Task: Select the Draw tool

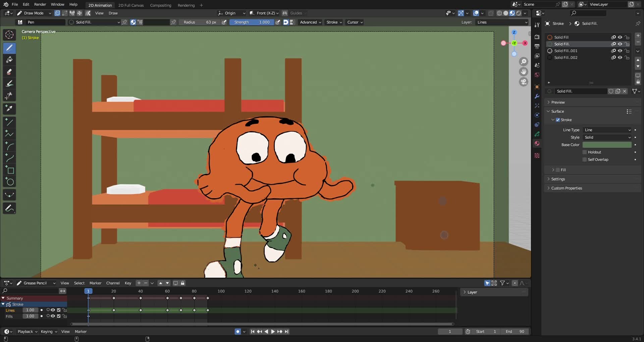Action: tap(9, 48)
